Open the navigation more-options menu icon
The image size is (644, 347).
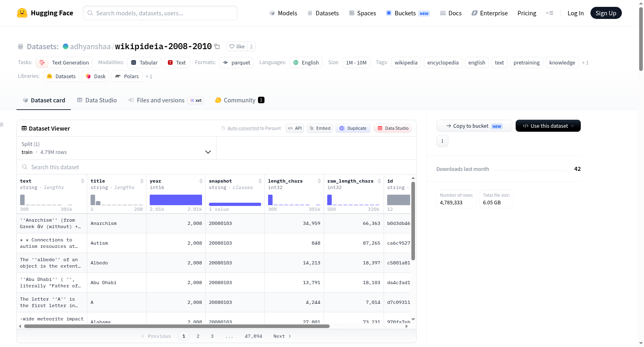click(x=549, y=13)
